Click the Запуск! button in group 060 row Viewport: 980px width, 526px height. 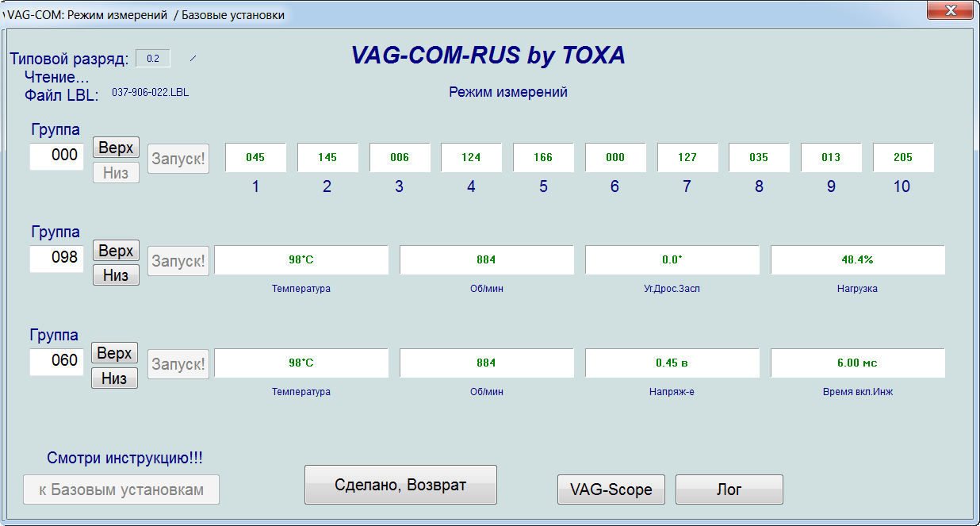[x=178, y=364]
